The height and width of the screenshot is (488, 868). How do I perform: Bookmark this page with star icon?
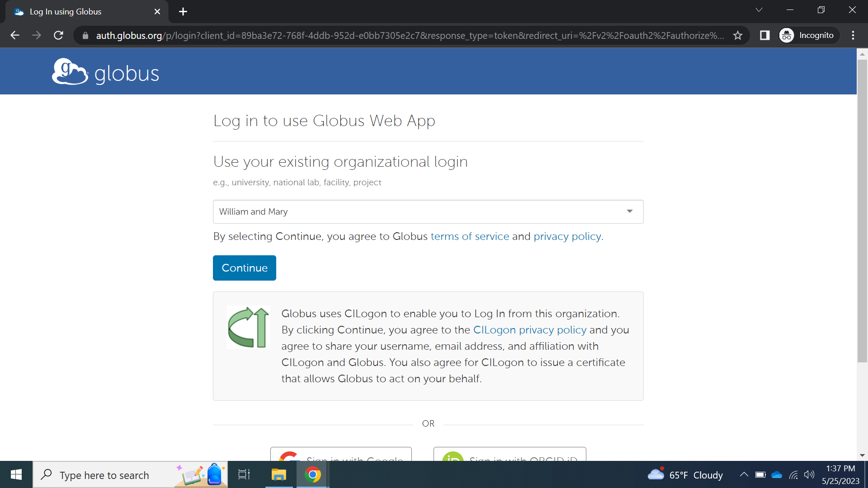pos(738,35)
